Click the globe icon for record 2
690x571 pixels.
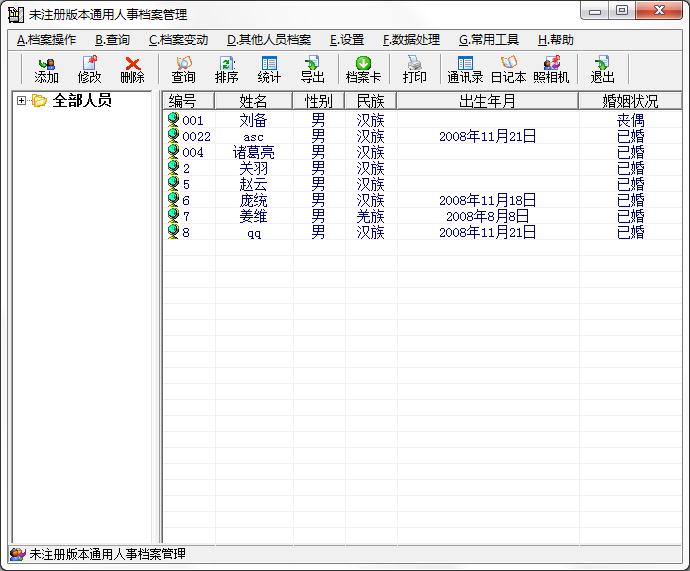coord(173,167)
